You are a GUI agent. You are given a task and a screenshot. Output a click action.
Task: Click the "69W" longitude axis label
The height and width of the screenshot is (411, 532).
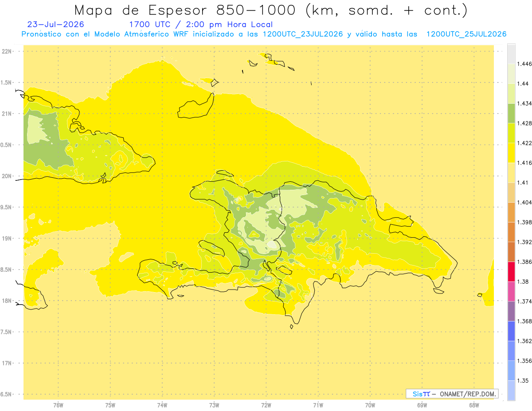coord(422,405)
